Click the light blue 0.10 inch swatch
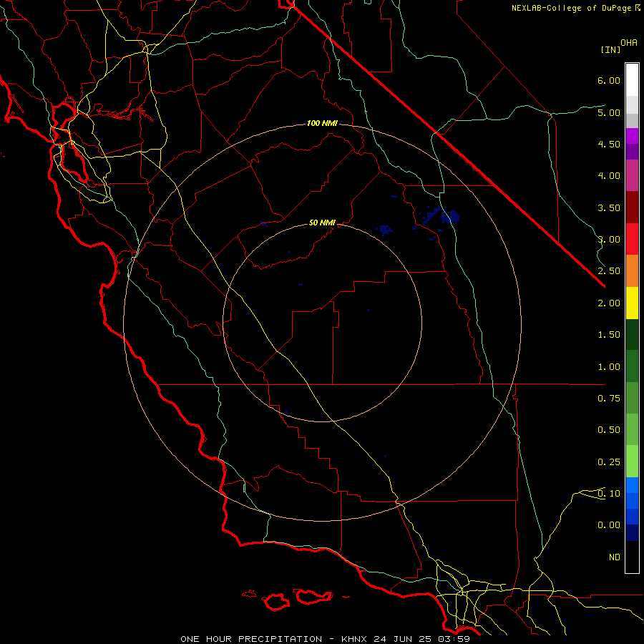The height and width of the screenshot is (644, 644). tap(632, 485)
